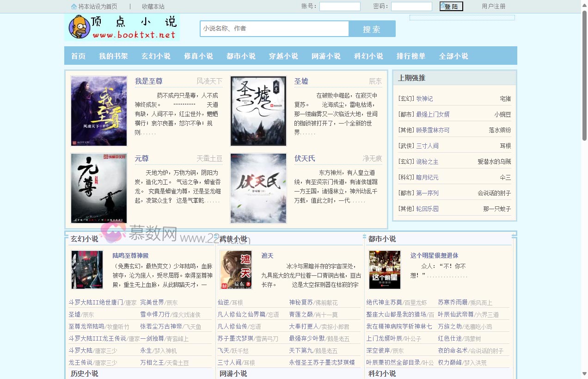This screenshot has height=379, width=588.
Task: Open the 排行榜单 rankings tab
Action: coord(410,56)
